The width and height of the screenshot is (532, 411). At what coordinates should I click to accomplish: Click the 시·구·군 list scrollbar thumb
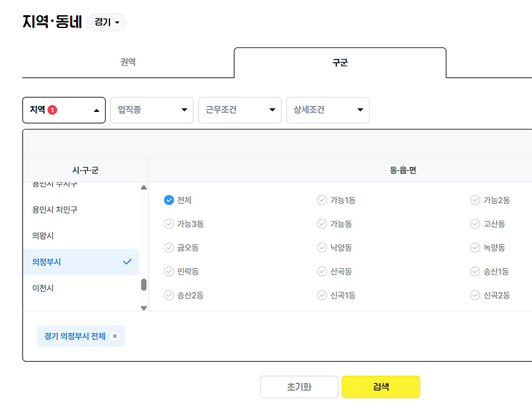143,285
